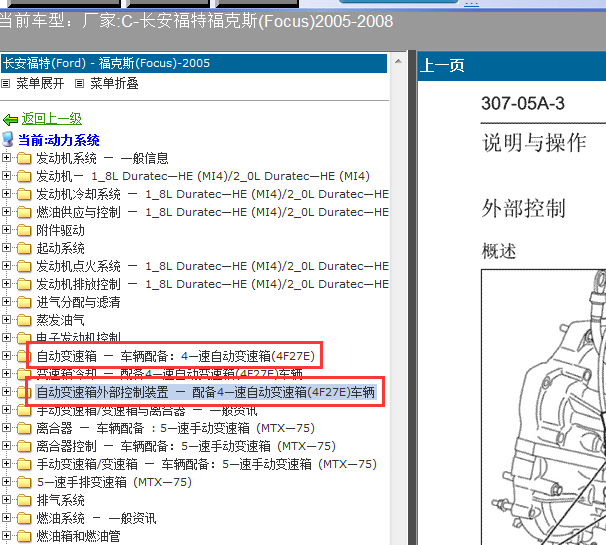The width and height of the screenshot is (606, 545).
Task: Open 燃油箱和燃油管 item
Action: [x=78, y=536]
